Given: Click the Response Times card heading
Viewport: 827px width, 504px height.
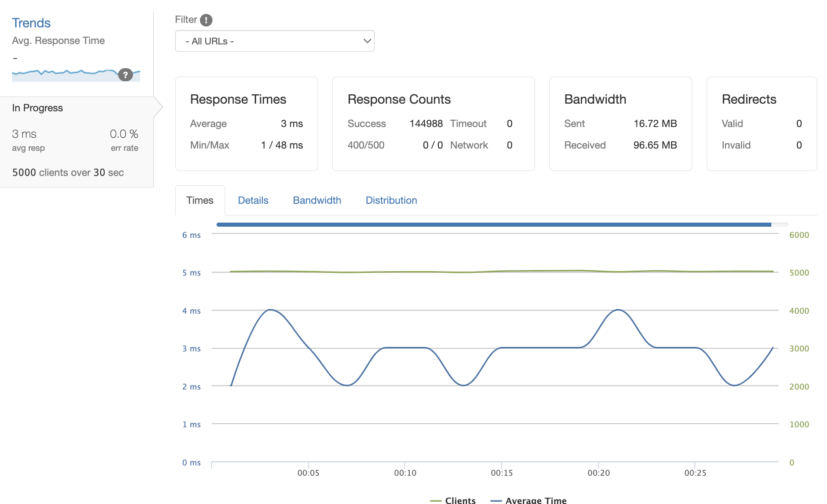Looking at the screenshot, I should click(238, 99).
